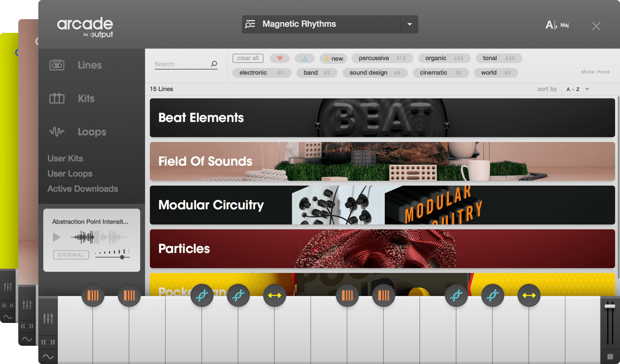Open the Beat Elements line
The width and height of the screenshot is (620, 364).
pos(382,118)
